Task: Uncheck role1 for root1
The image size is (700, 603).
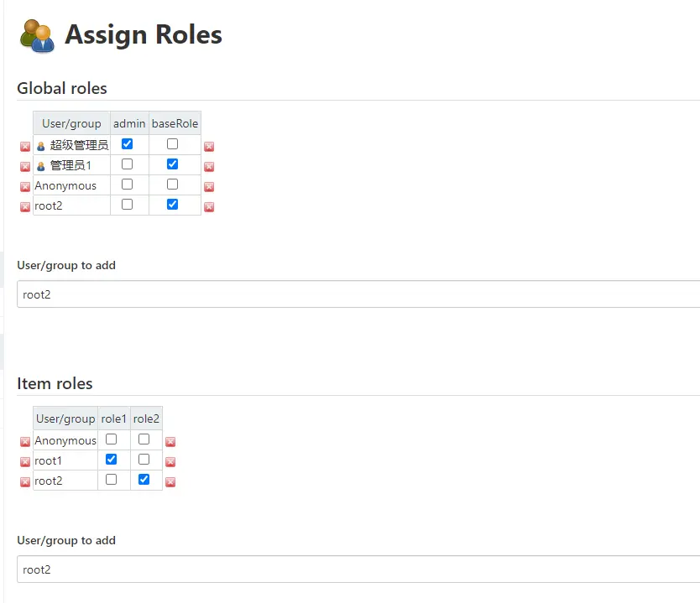Action: tap(112, 460)
